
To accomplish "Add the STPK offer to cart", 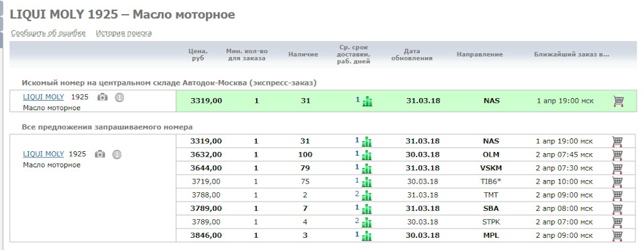I will [617, 222].
